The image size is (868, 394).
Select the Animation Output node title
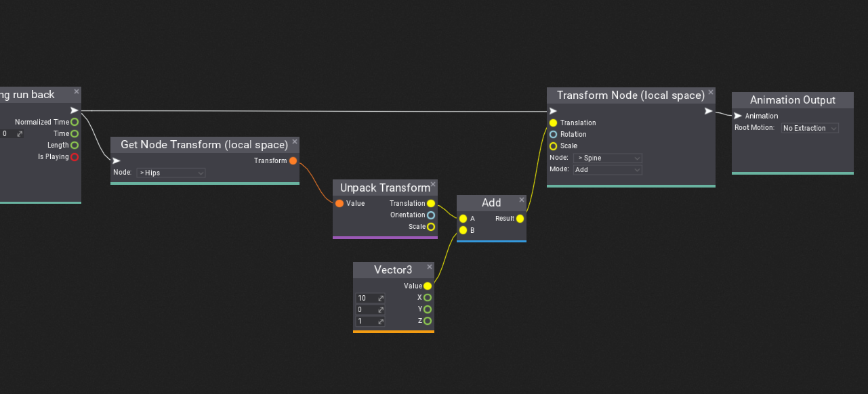click(793, 100)
